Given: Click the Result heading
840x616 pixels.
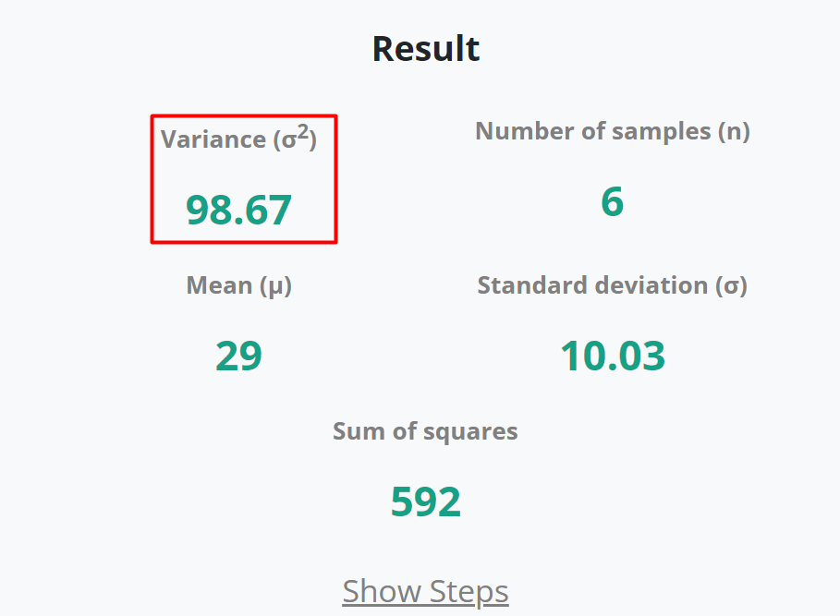Looking at the screenshot, I should (x=425, y=48).
